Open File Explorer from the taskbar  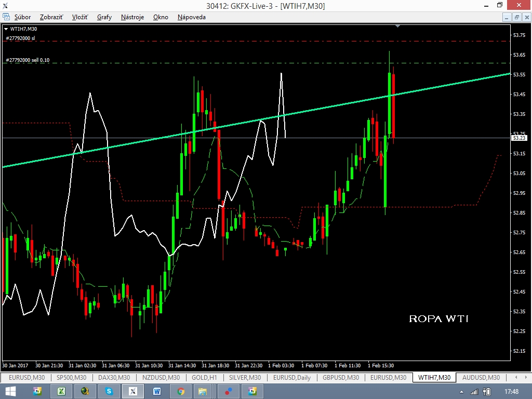[x=203, y=391]
